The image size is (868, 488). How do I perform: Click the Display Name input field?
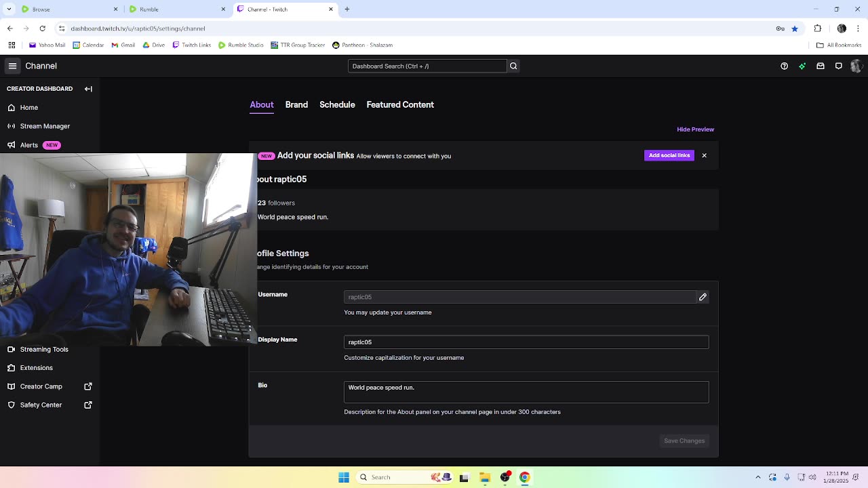click(x=526, y=342)
